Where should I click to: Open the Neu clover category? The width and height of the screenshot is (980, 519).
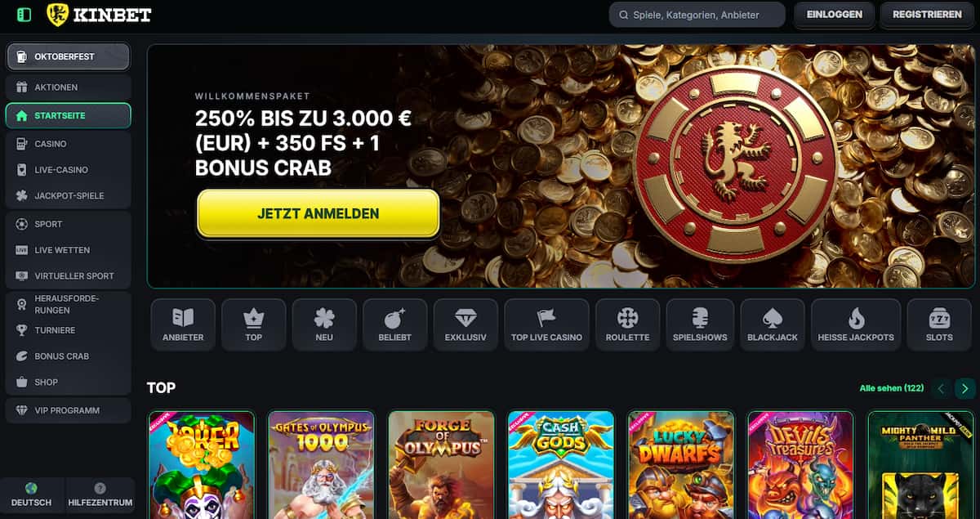324,324
